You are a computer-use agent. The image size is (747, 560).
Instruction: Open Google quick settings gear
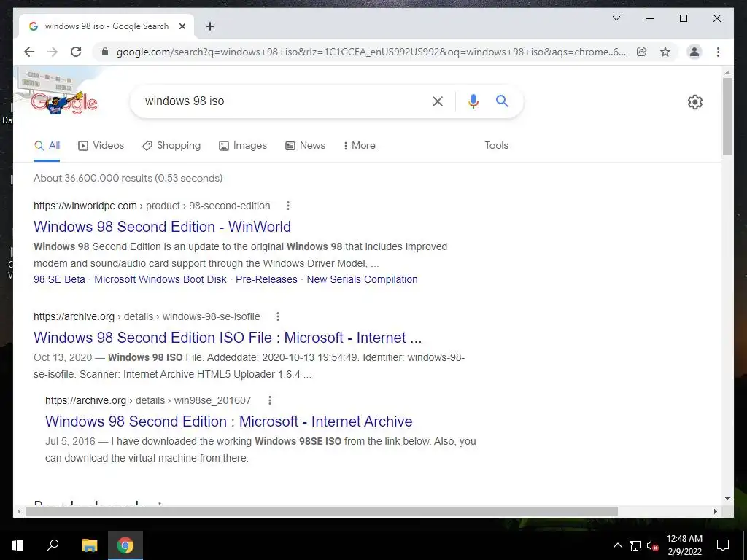pos(694,102)
